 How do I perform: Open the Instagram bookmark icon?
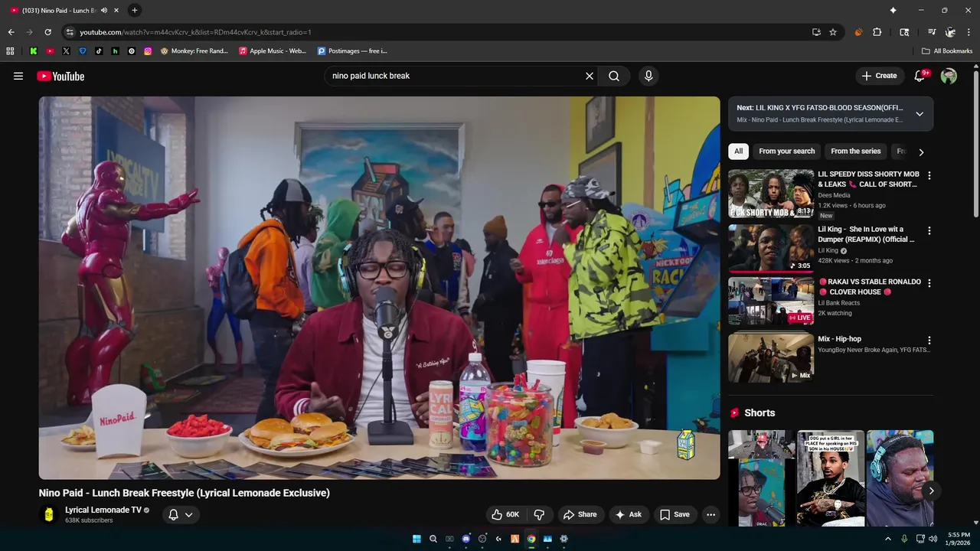pyautogui.click(x=148, y=51)
